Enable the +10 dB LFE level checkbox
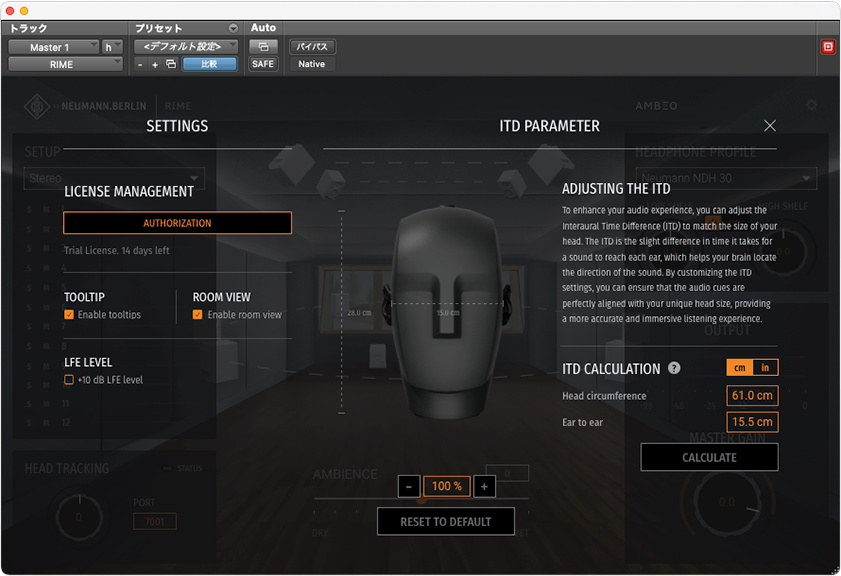Screen dimensions: 841x576 point(69,380)
